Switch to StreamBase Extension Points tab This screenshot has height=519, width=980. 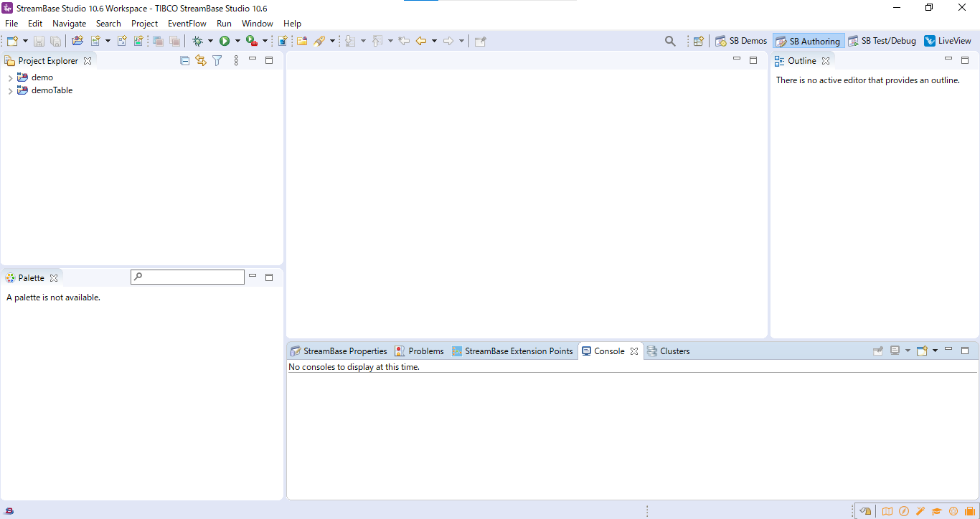coord(513,351)
